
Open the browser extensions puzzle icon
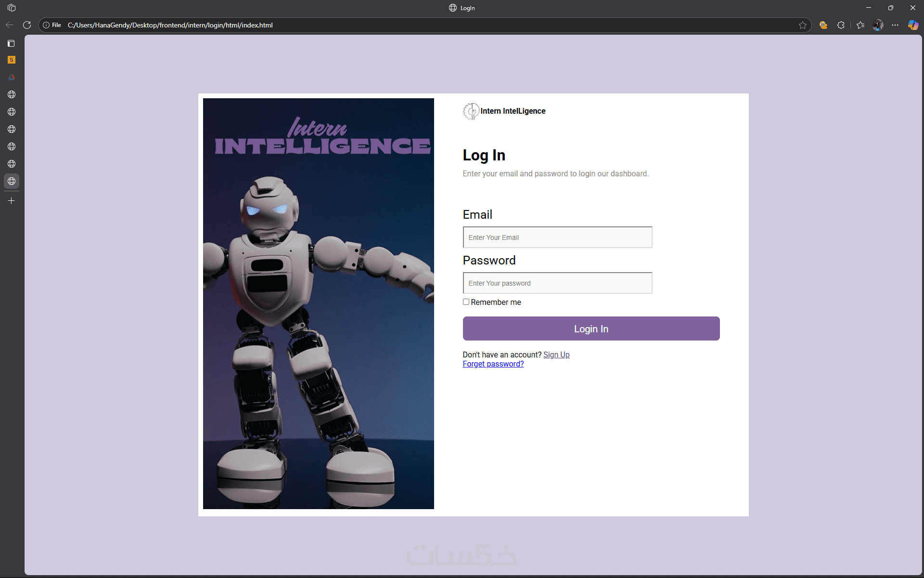pyautogui.click(x=841, y=25)
